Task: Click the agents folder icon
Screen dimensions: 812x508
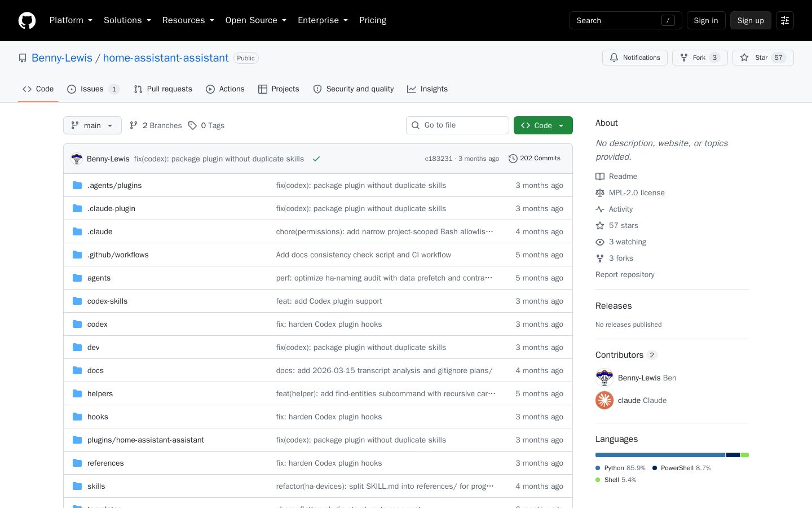Action: click(x=77, y=278)
